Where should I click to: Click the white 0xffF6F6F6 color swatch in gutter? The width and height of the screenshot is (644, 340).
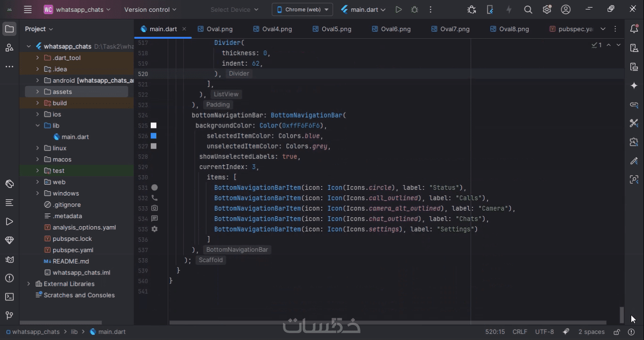coord(154,126)
